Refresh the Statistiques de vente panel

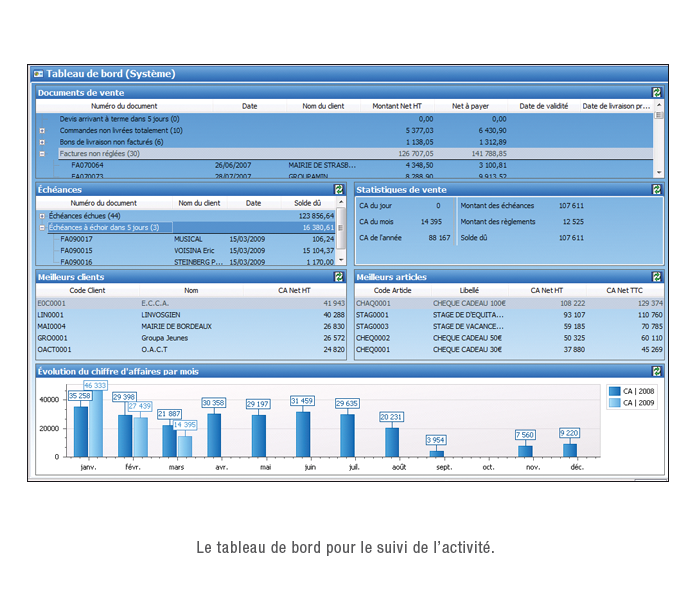(657, 189)
